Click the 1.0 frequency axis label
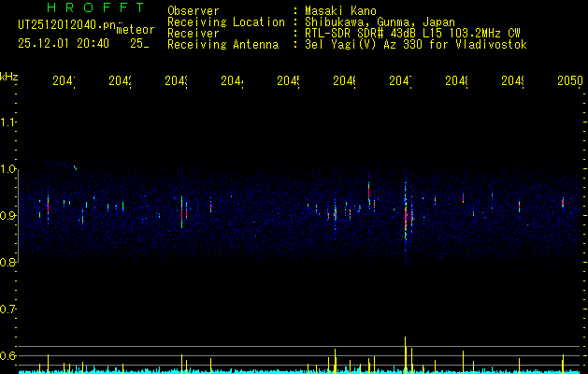The image size is (588, 374). coord(7,169)
